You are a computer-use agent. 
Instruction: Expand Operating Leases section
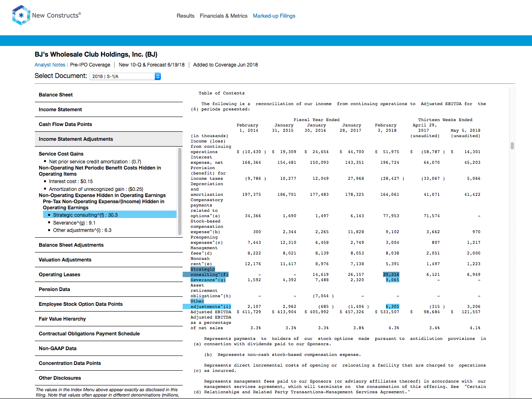click(x=109, y=275)
